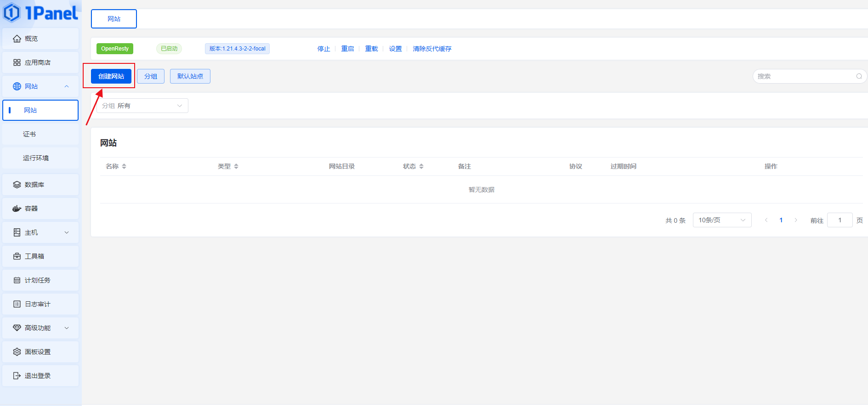Screen dimensions: 868x406
Task: Click the 搜索 search input field
Action: coord(805,76)
